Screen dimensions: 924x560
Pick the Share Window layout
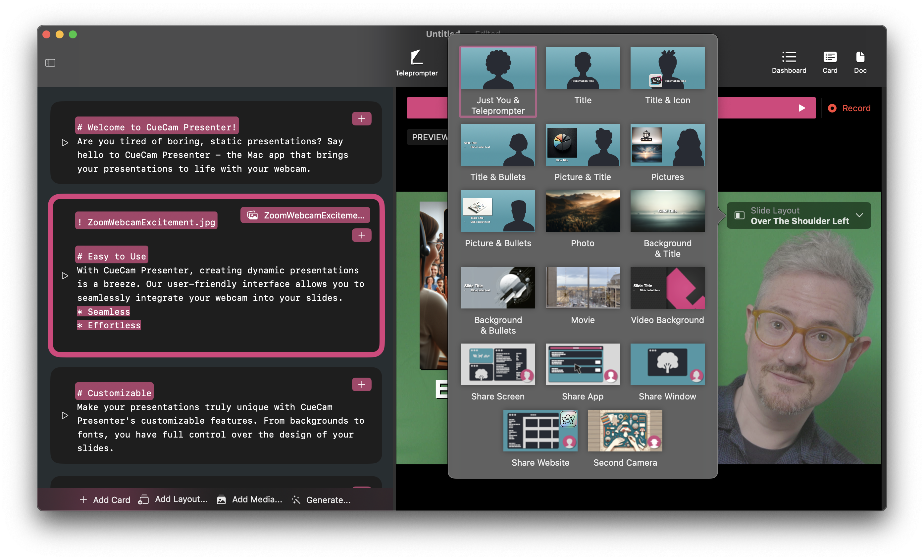(x=667, y=373)
